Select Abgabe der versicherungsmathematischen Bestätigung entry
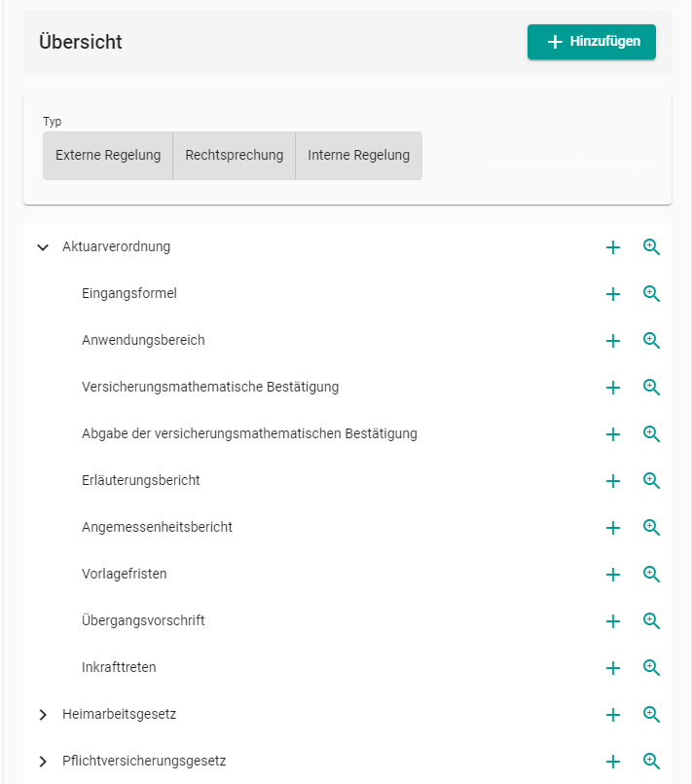Image resolution: width=692 pixels, height=784 pixels. [x=249, y=433]
